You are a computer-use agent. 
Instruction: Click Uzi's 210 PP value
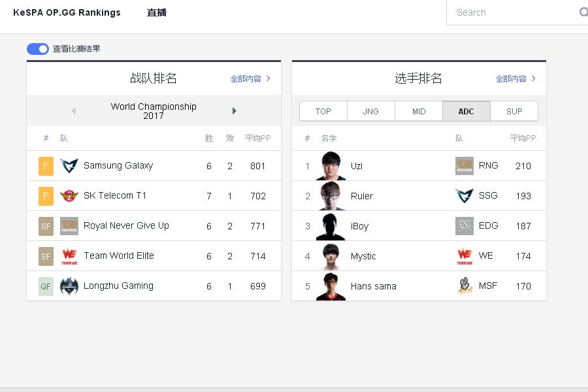[523, 166]
